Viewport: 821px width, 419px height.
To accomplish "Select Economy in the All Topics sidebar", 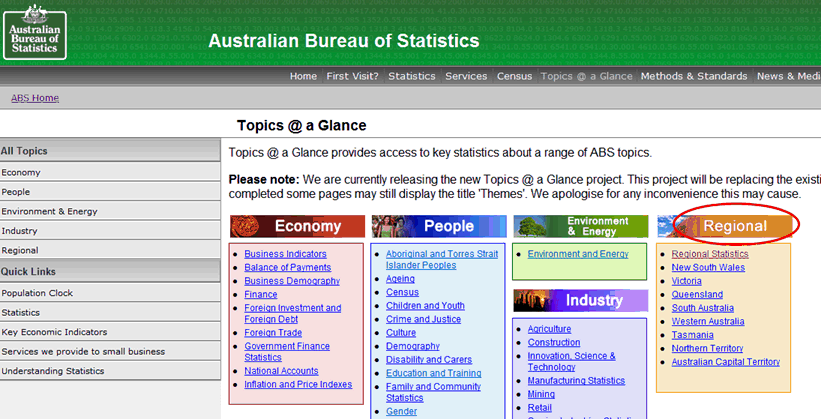I will point(110,172).
